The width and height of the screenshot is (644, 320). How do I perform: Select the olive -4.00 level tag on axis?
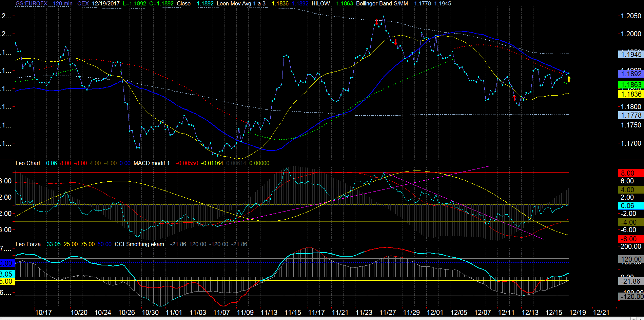[631, 222]
